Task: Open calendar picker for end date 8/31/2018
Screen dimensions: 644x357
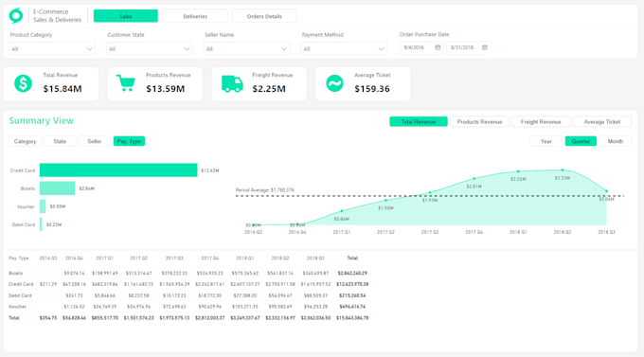Action: pos(485,47)
